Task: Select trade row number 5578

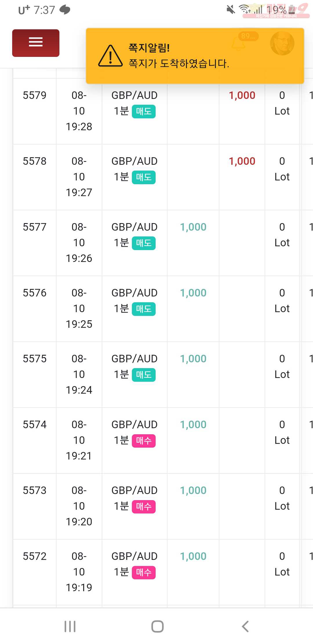Action: click(x=34, y=161)
